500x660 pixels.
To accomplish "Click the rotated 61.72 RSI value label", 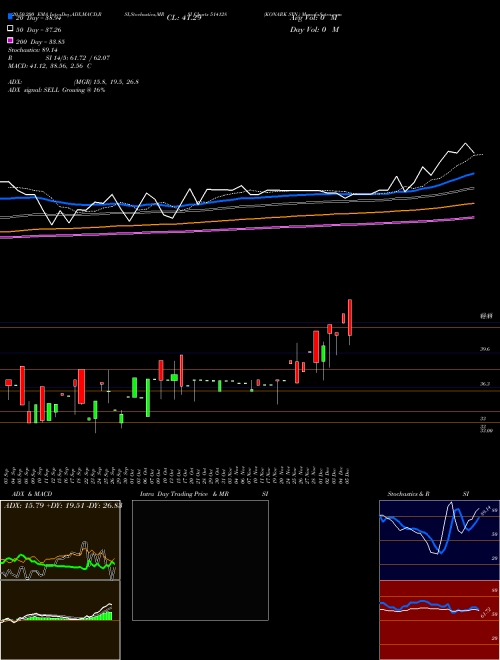I will (x=485, y=612).
